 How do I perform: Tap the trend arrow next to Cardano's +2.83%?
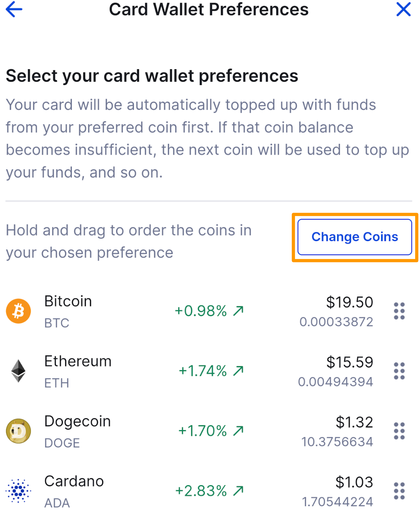[x=238, y=491]
